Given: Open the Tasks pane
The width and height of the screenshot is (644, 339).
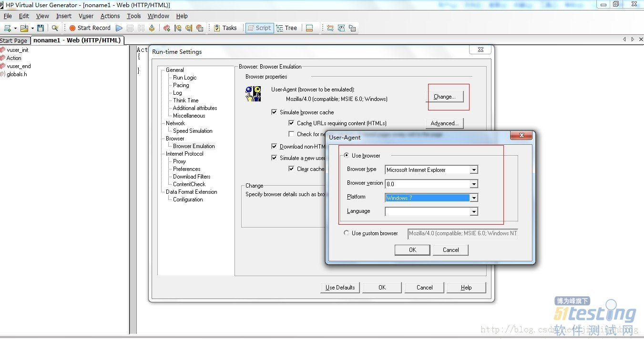Looking at the screenshot, I should (x=225, y=28).
